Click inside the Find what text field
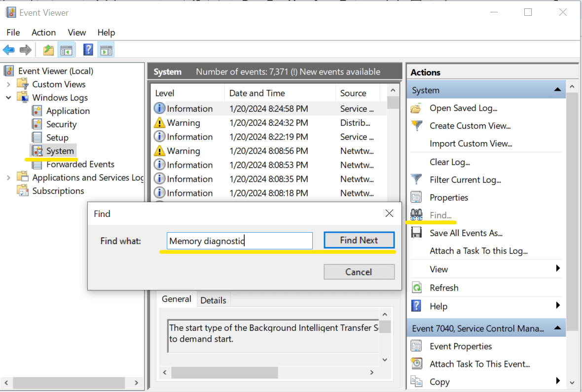This screenshot has width=582, height=392. click(239, 241)
